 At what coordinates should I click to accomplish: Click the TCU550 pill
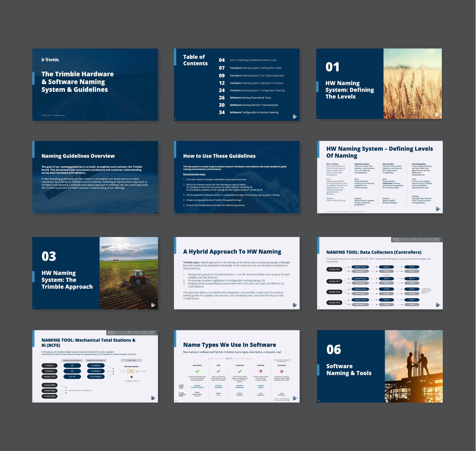(x=386, y=289)
